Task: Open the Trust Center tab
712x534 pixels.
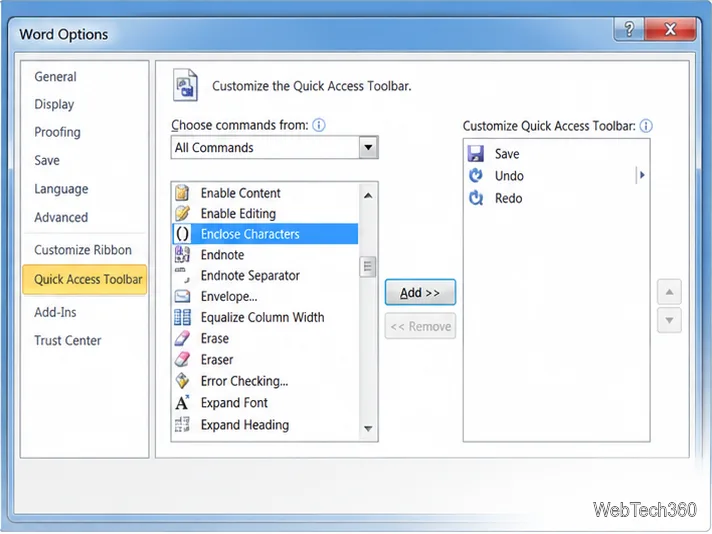Action: [x=68, y=340]
